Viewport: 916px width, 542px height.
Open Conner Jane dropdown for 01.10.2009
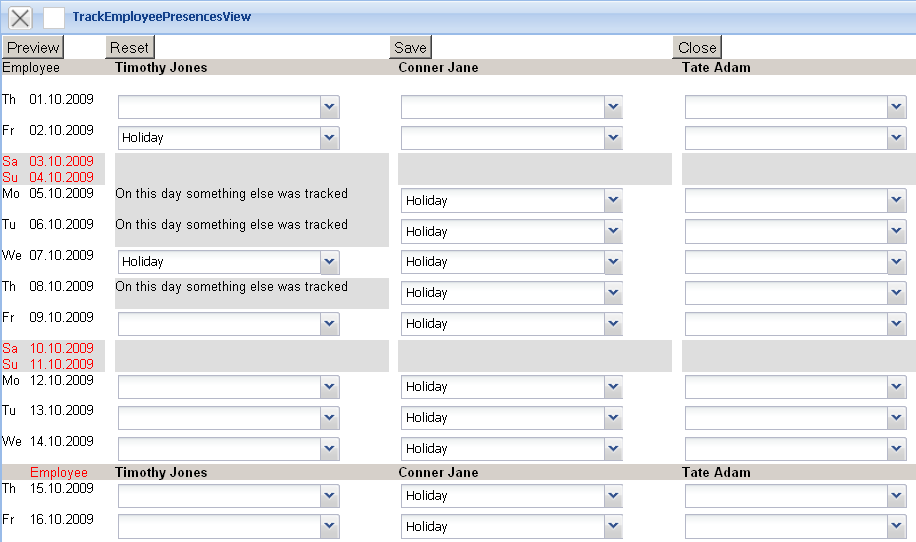pyautogui.click(x=612, y=107)
